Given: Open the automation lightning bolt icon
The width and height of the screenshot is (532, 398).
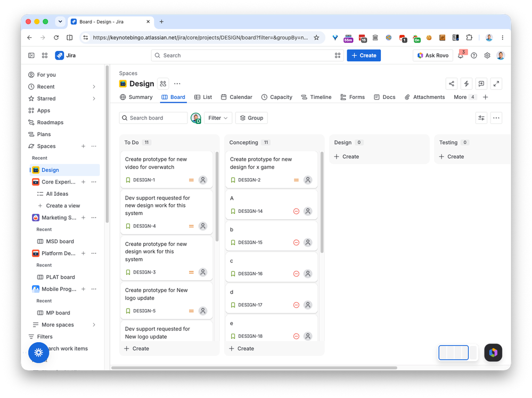Looking at the screenshot, I should point(466,84).
